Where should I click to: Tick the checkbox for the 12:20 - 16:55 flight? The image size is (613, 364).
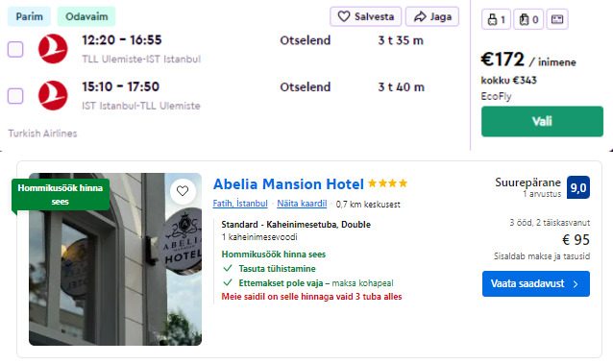point(15,49)
